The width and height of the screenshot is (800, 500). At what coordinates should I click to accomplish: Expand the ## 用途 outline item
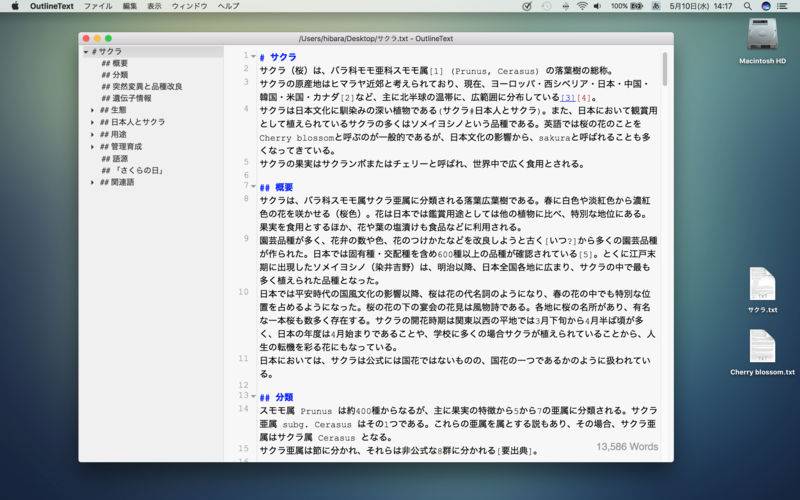coord(92,135)
